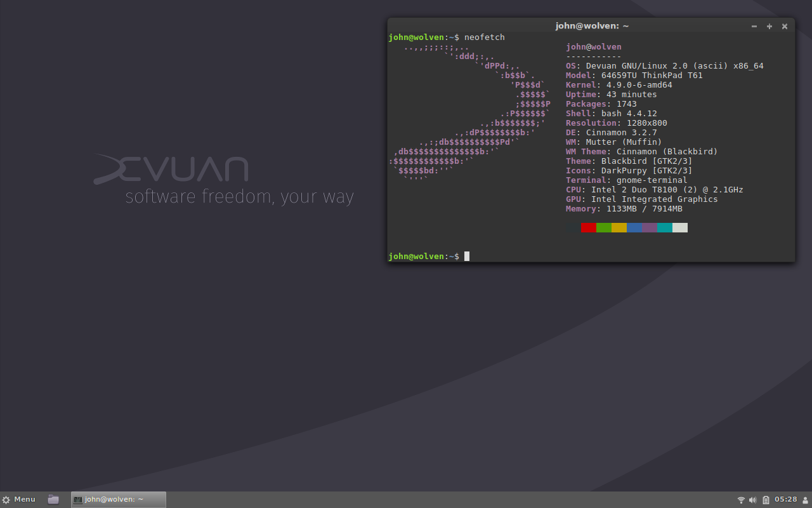This screenshot has height=508, width=812.
Task: Click the john@wolven header above the dashes
Action: tap(594, 47)
